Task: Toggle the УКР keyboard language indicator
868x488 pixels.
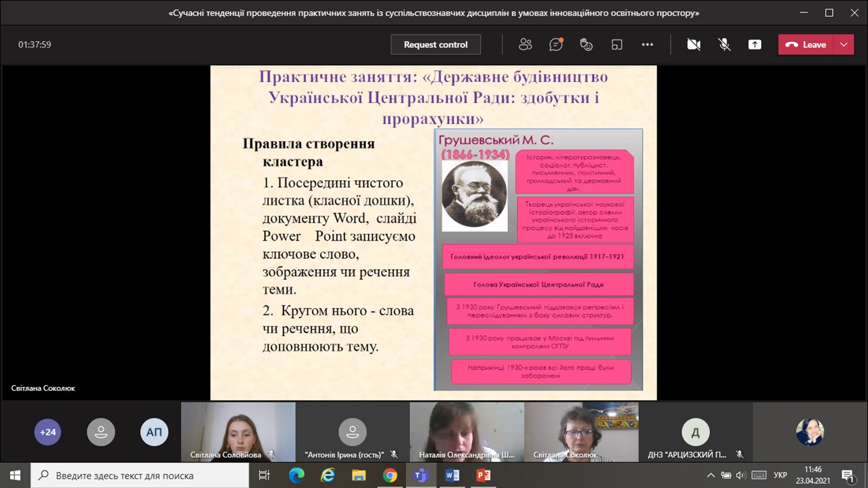Action: tap(781, 475)
